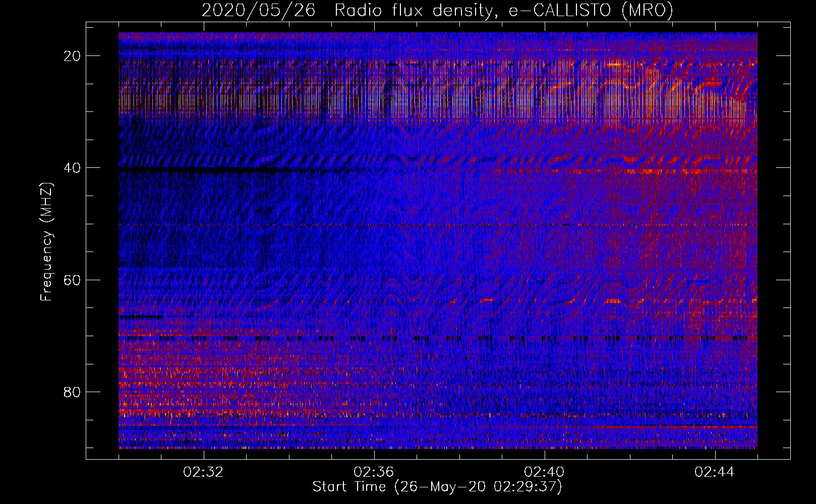Click the 80 MHz frequency tick label
816x504 pixels.
click(73, 392)
